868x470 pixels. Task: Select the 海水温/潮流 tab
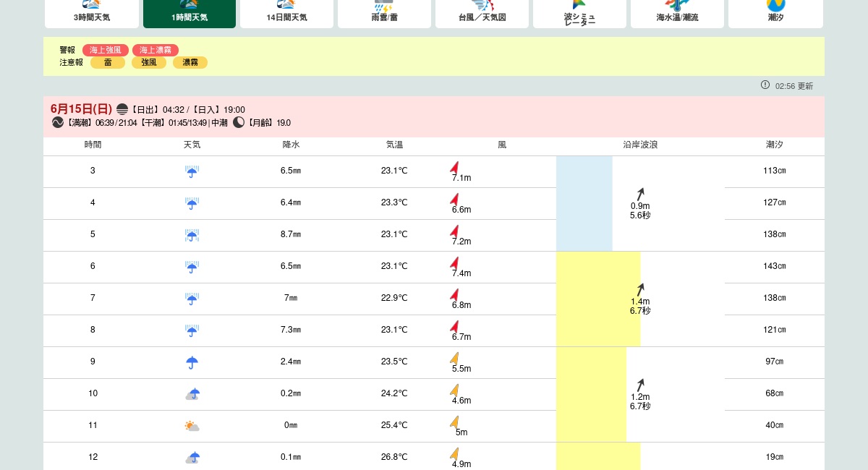(x=677, y=13)
